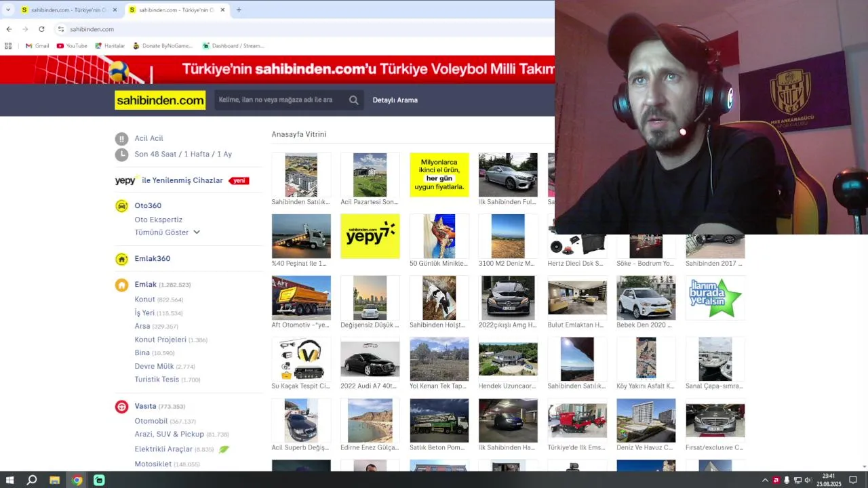
Task: Open the Oto Ekspertiz link
Action: pos(158,220)
